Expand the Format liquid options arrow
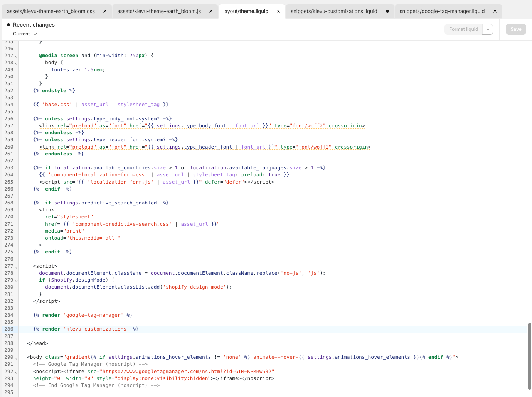Viewport: 532px width, 397px height. pyautogui.click(x=488, y=29)
